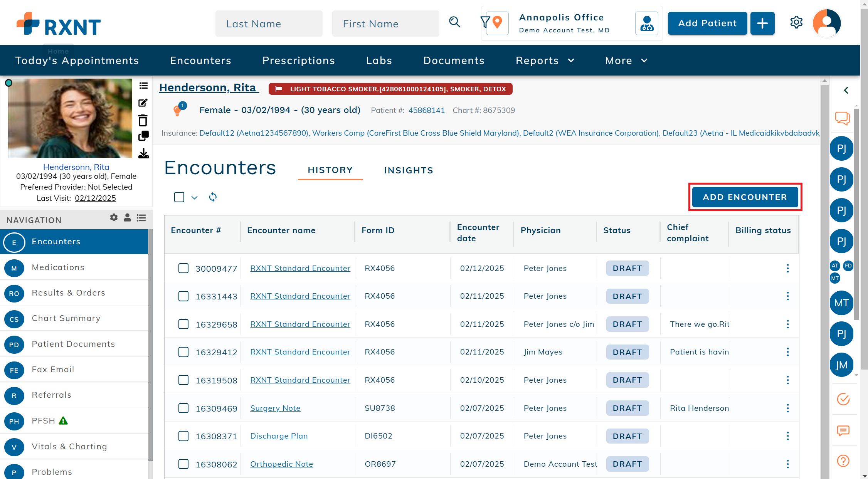This screenshot has height=479, width=868.
Task: Toggle the select-all encounters checkbox
Action: [179, 197]
